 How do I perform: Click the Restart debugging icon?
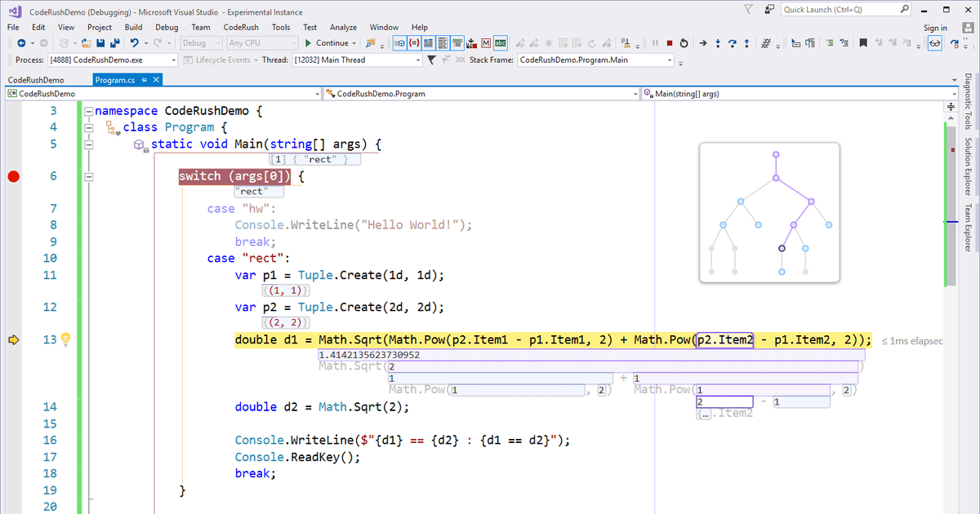[x=684, y=43]
